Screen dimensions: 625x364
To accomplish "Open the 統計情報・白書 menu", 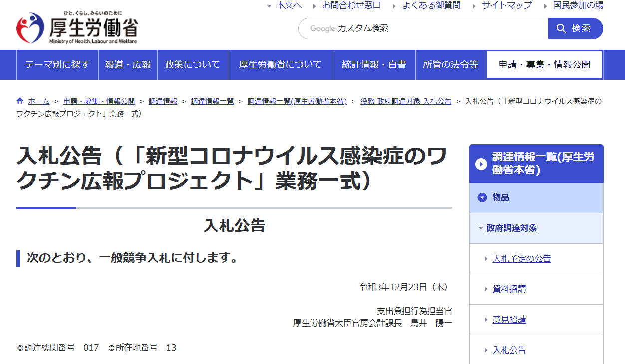I will point(374,64).
